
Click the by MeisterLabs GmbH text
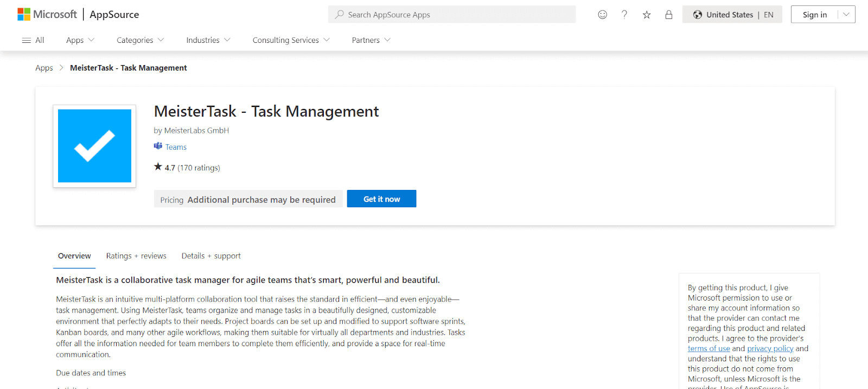[192, 130]
